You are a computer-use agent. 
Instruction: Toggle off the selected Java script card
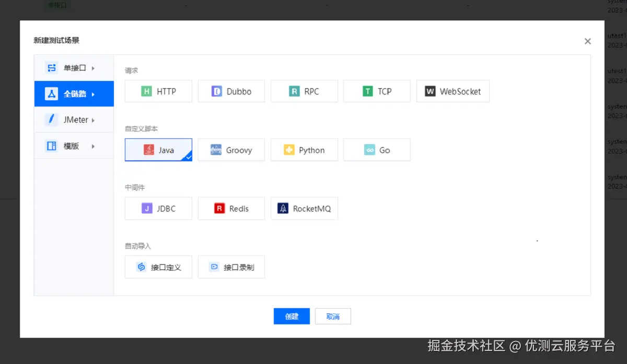[158, 150]
